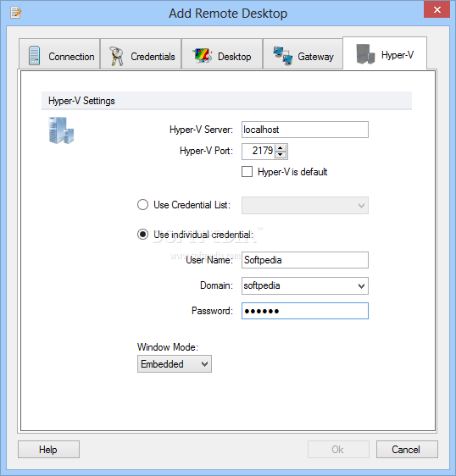Viewport: 456px width, 476px height.
Task: Click the Password label
Action: click(212, 311)
